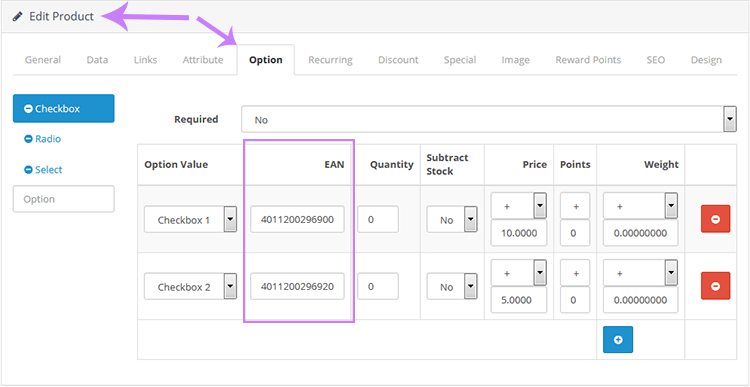Viewport: 750px width, 387px height.
Task: Click the Option search input field
Action: 64,199
